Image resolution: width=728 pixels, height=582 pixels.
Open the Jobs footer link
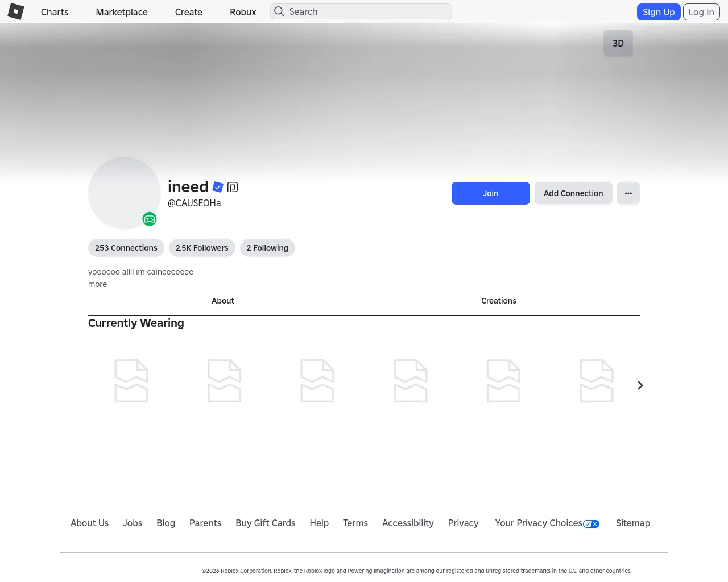(x=133, y=523)
